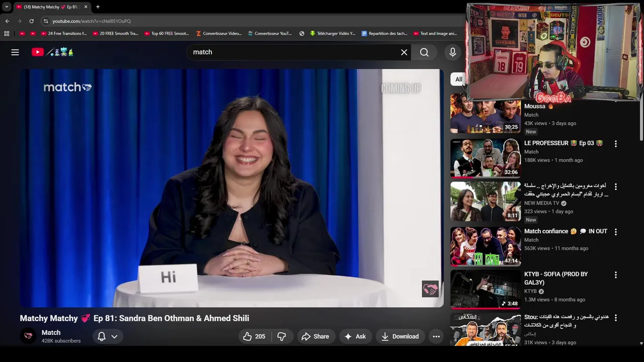The image size is (644, 362).
Task: Open the Stou video thumbnail
Action: [x=486, y=329]
